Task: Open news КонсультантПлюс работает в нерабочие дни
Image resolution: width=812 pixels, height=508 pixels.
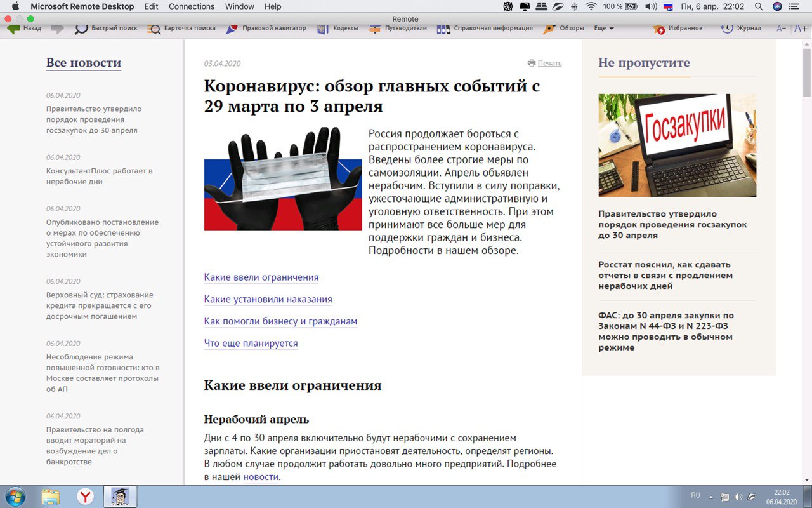Action: click(x=100, y=176)
